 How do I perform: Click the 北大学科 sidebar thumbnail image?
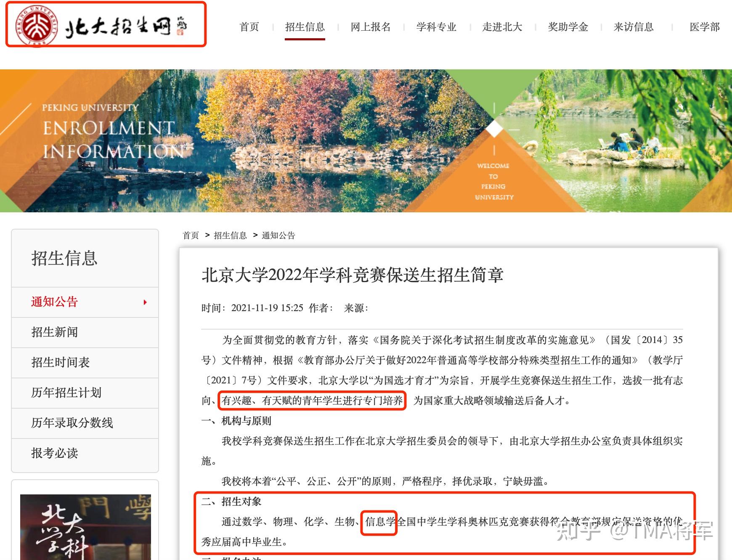coord(85,527)
